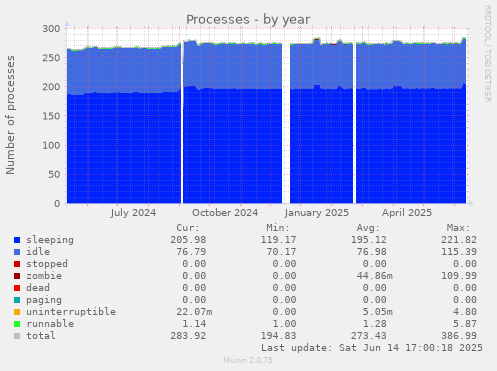Click the Last update timestamp text
The image size is (497, 371).
tap(372, 348)
